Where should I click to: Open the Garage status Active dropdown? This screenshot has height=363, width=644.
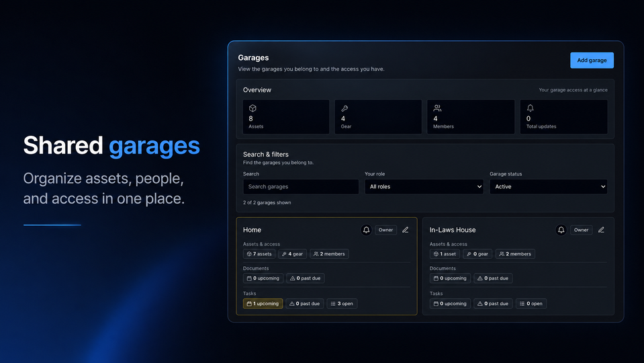[x=548, y=187]
